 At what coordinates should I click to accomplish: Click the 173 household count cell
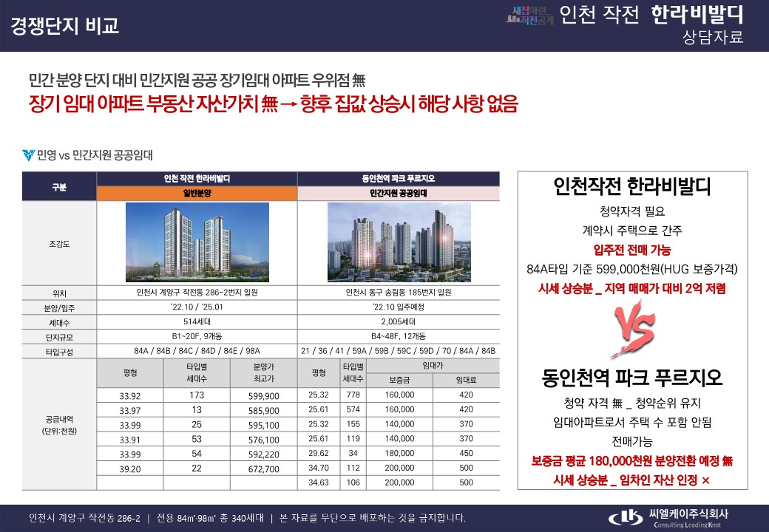coord(197,395)
